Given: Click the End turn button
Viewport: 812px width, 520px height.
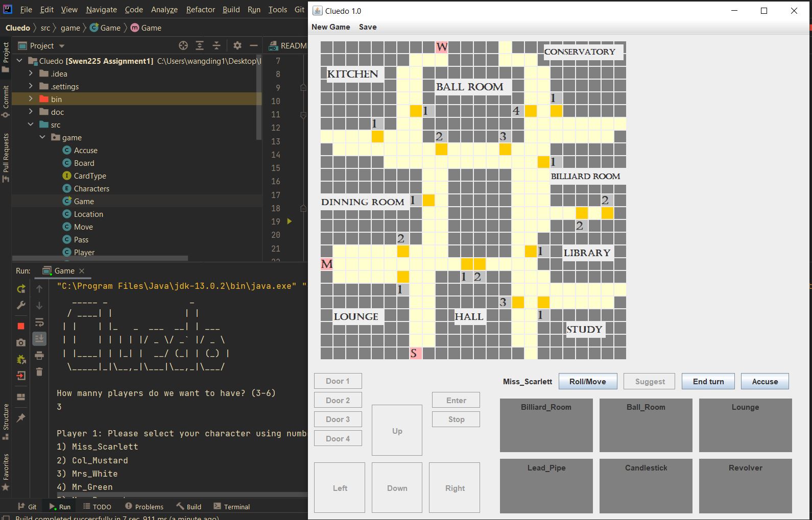Looking at the screenshot, I should pos(708,381).
